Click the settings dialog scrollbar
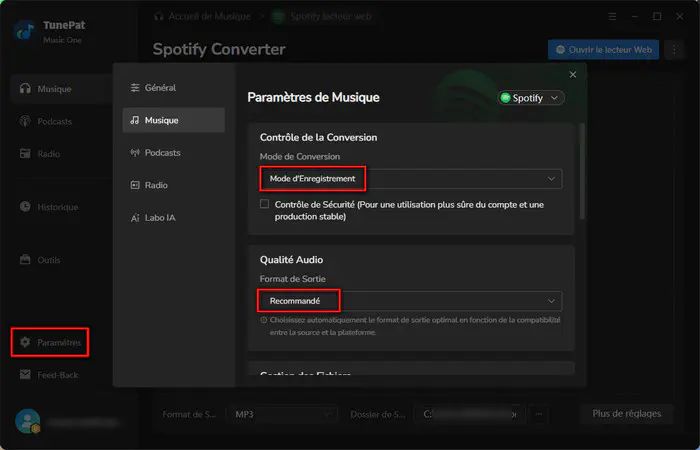Viewport: 700px width, 450px height. [x=582, y=171]
